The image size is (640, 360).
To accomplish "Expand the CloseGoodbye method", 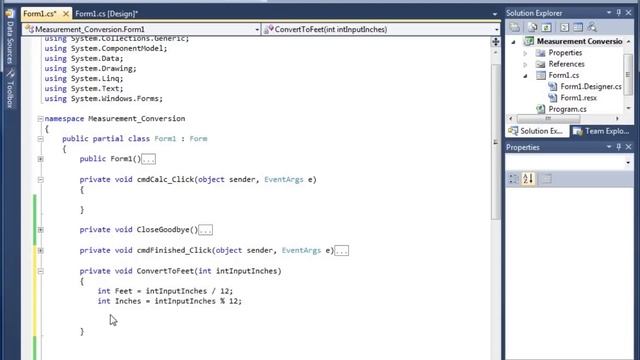I will point(40,230).
